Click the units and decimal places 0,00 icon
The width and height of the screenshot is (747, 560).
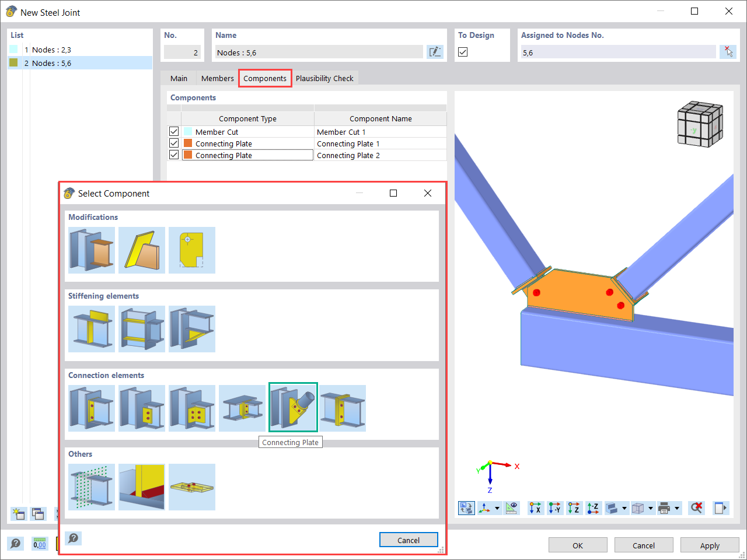[x=40, y=544]
